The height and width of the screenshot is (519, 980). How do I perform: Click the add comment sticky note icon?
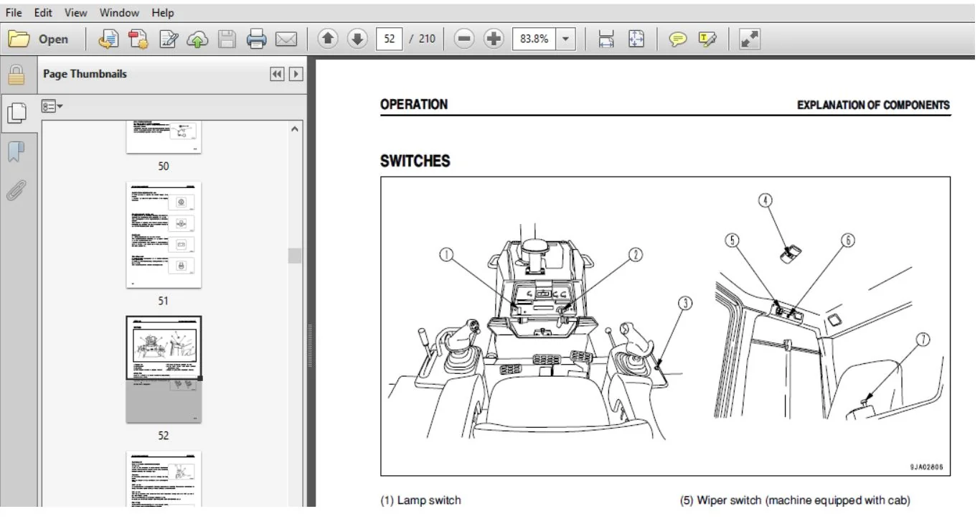pos(677,39)
